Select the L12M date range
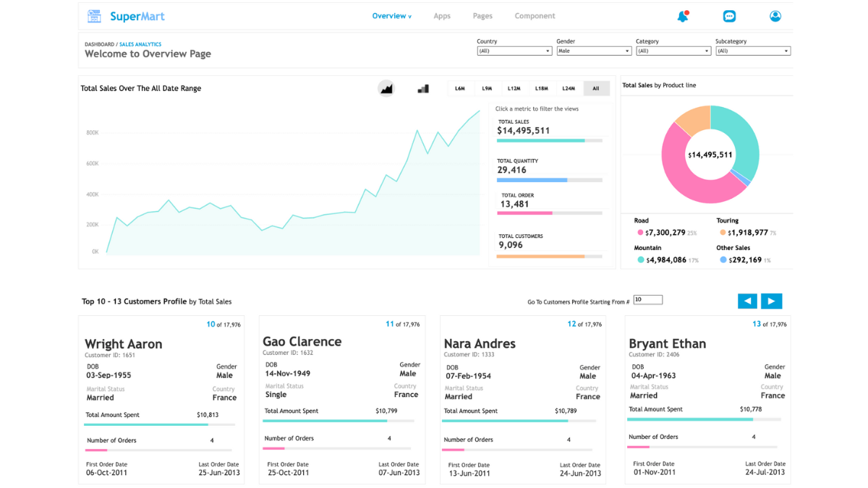The width and height of the screenshot is (868, 488). pyautogui.click(x=514, y=88)
